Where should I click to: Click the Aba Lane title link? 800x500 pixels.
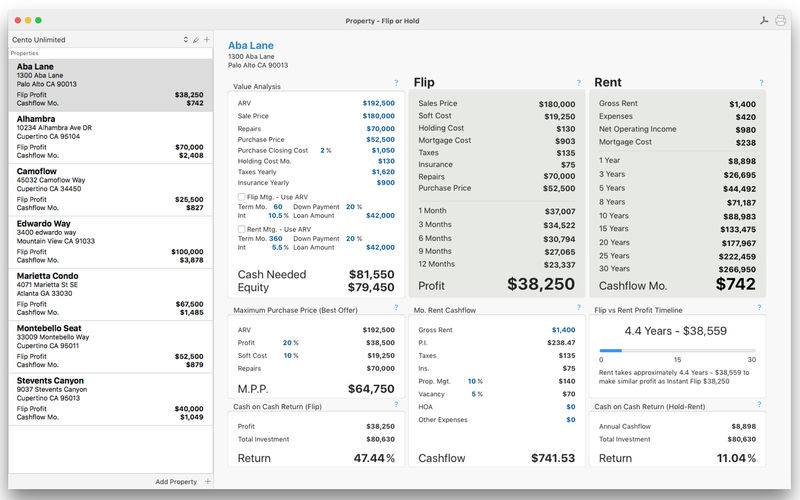pyautogui.click(x=251, y=45)
